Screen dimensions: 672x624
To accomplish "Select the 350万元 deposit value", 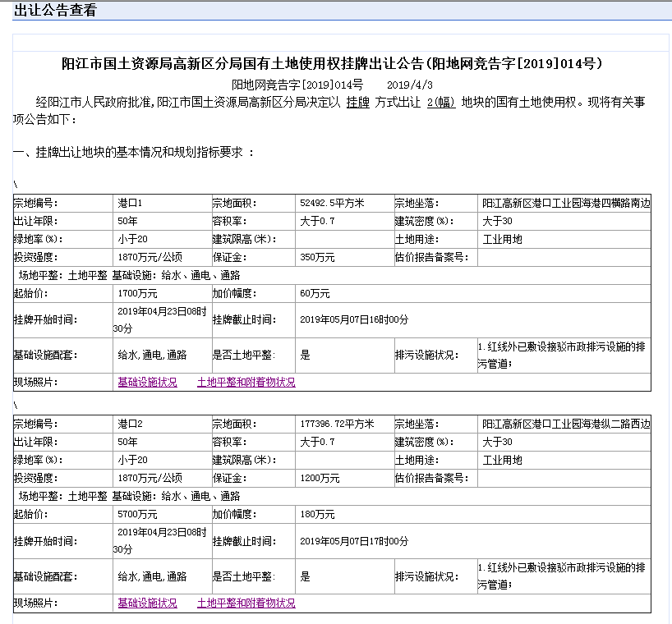I will (317, 257).
